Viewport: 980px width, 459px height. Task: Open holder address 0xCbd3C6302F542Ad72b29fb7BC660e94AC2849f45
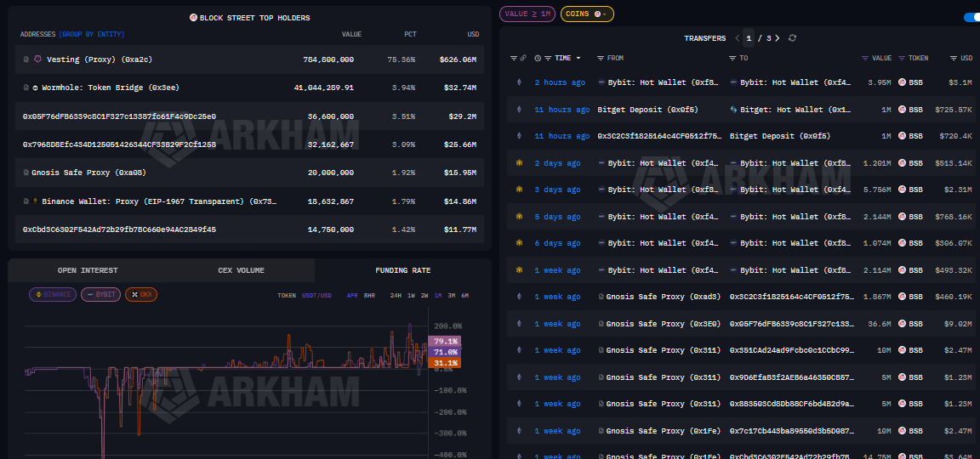119,229
